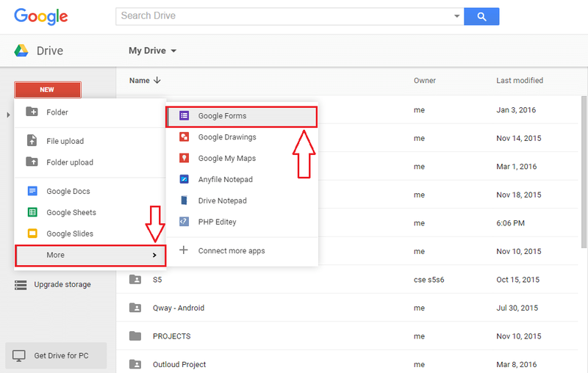Select Folder from the New menu
Viewport: 588px width, 373px height.
(90, 112)
